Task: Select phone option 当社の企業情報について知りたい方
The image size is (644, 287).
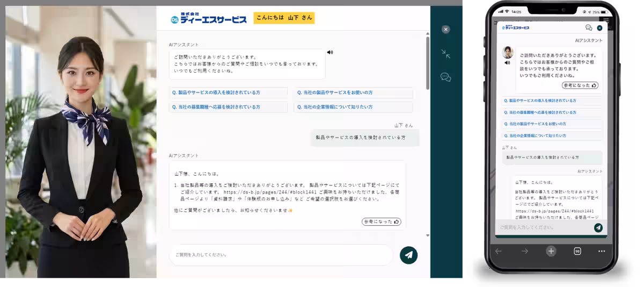Action: tap(552, 136)
